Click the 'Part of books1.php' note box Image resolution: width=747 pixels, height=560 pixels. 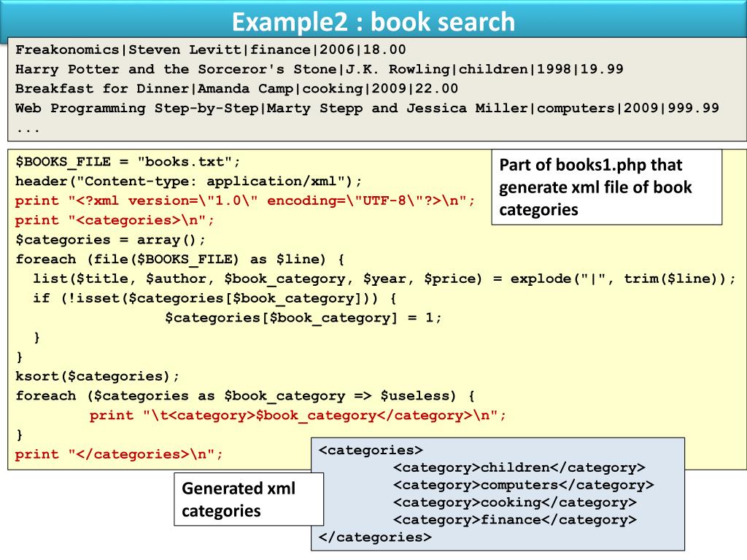coord(606,187)
